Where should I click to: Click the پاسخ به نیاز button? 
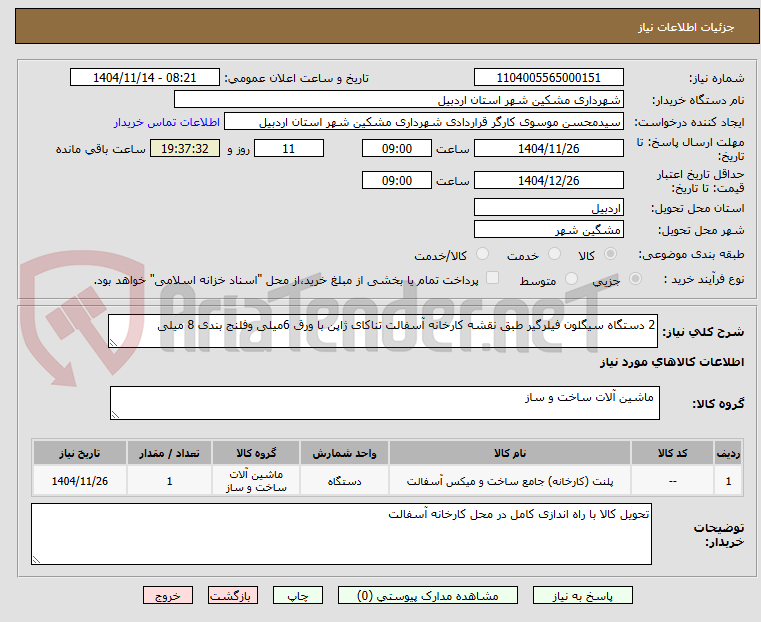pyautogui.click(x=582, y=595)
